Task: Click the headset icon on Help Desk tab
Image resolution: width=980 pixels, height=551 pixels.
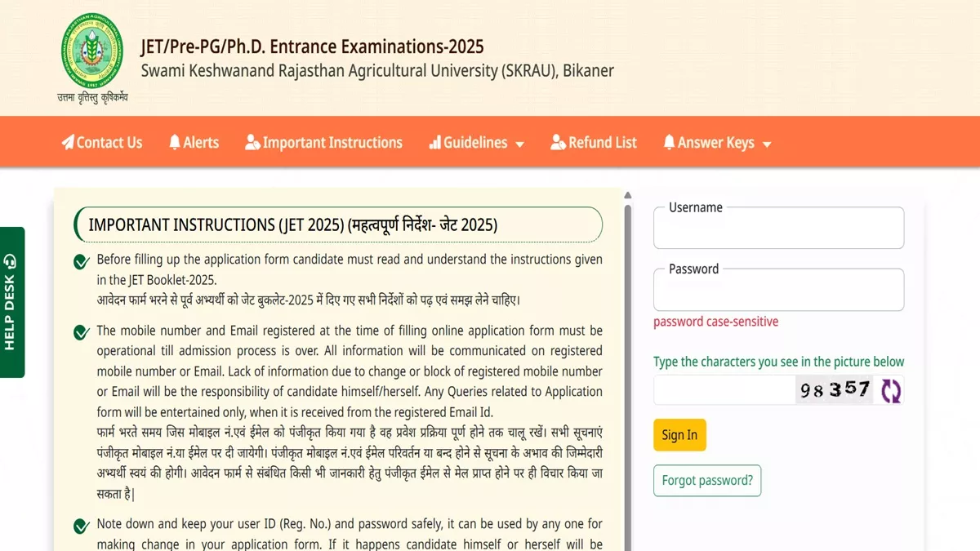Action: (x=10, y=261)
